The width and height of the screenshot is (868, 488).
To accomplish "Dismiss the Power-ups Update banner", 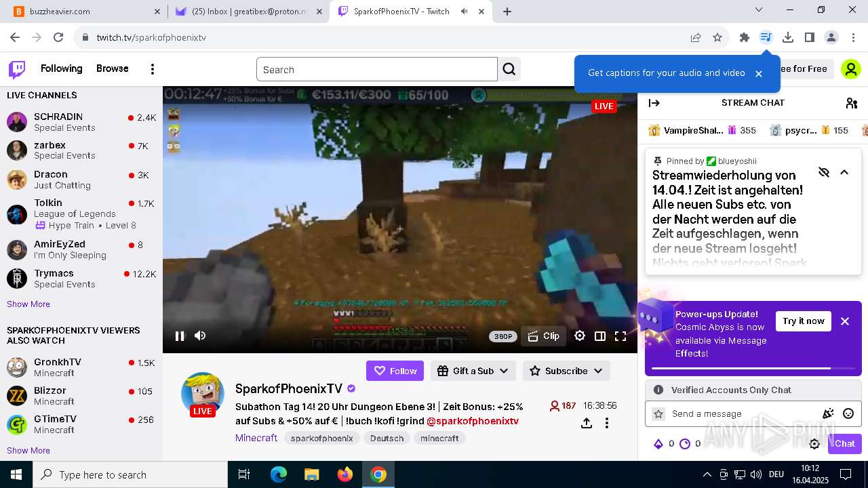I will (x=845, y=321).
